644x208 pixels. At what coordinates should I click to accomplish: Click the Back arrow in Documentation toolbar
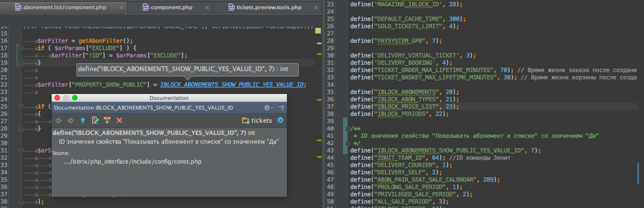[58, 120]
